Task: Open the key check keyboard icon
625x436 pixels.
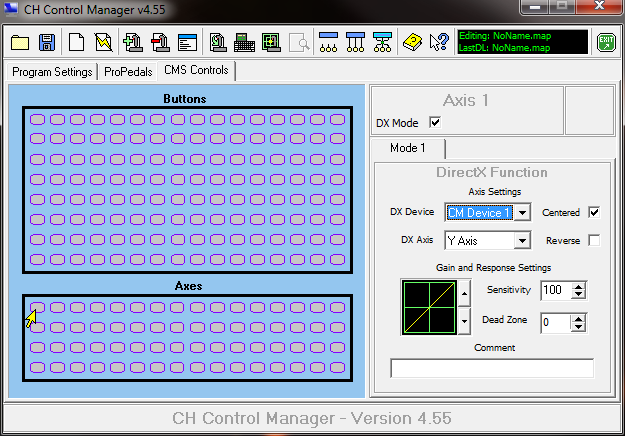Action: tap(244, 42)
